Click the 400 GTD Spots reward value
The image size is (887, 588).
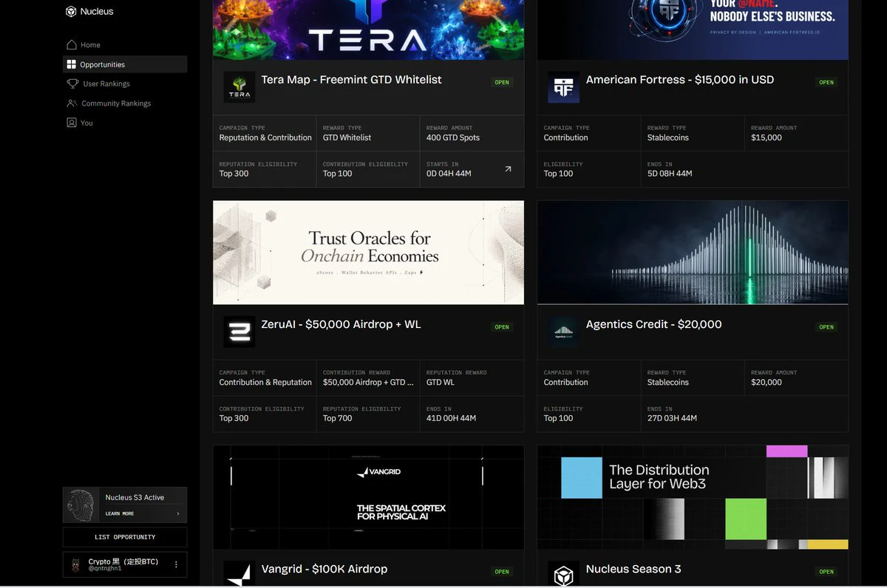pos(453,137)
